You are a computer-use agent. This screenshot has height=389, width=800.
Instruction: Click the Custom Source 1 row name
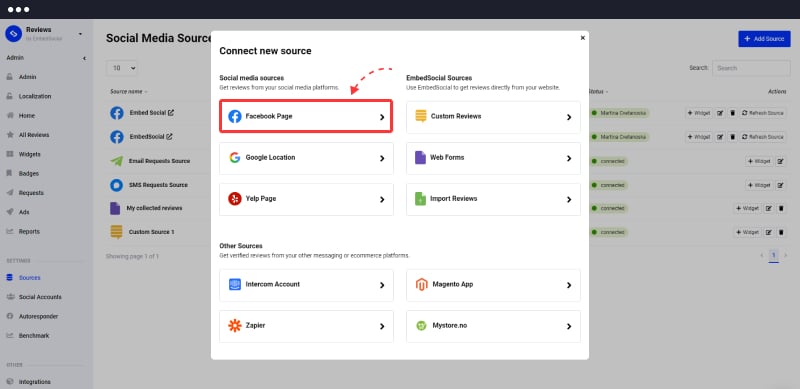pos(152,232)
